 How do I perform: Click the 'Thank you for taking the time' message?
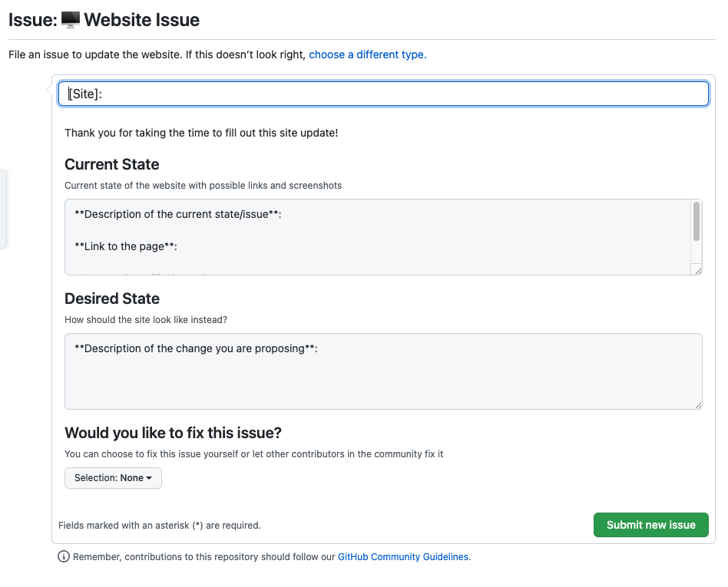point(201,133)
